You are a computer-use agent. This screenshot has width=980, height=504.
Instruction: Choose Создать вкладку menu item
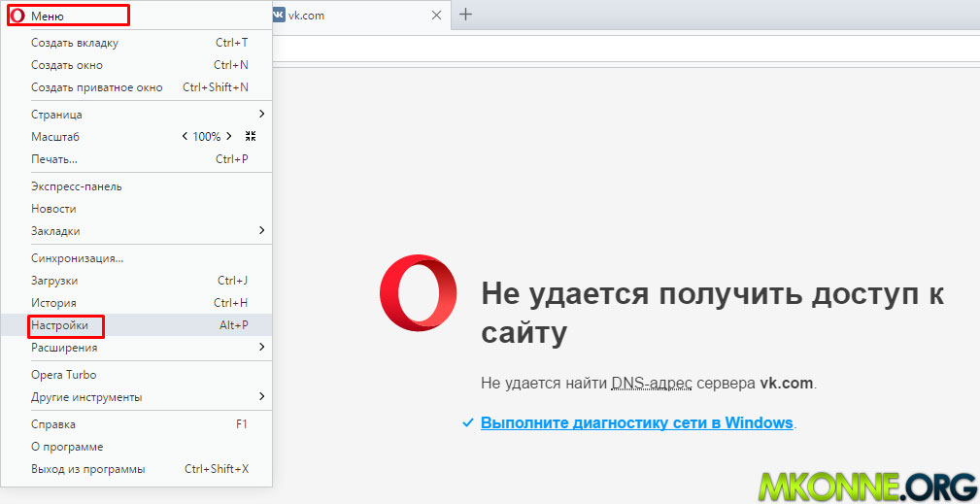(136, 43)
